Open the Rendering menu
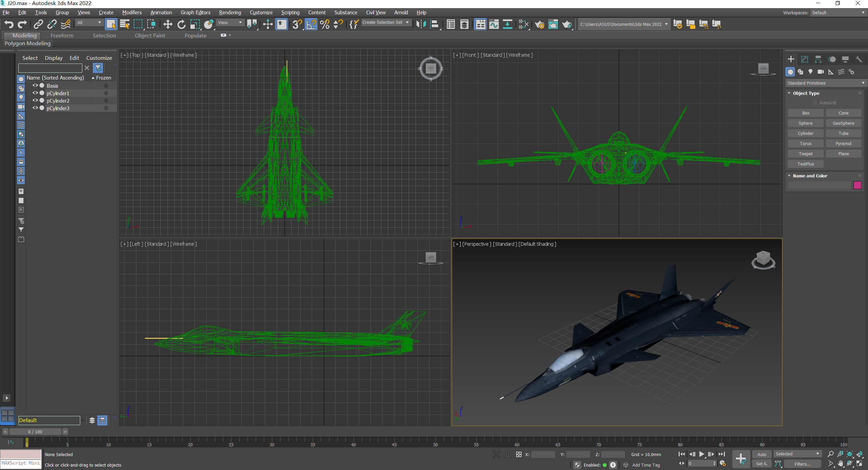 click(x=230, y=13)
